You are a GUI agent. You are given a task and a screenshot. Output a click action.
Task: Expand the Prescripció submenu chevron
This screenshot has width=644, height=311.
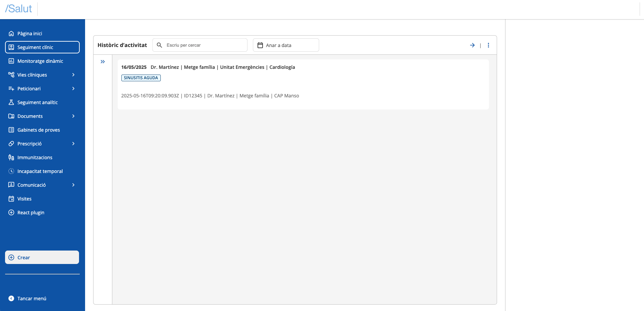pyautogui.click(x=73, y=144)
